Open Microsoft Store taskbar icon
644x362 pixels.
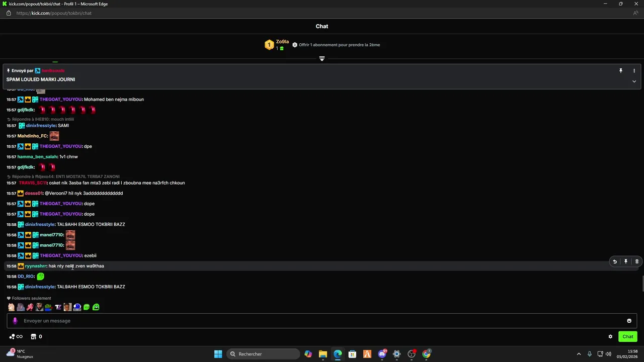[x=352, y=354]
